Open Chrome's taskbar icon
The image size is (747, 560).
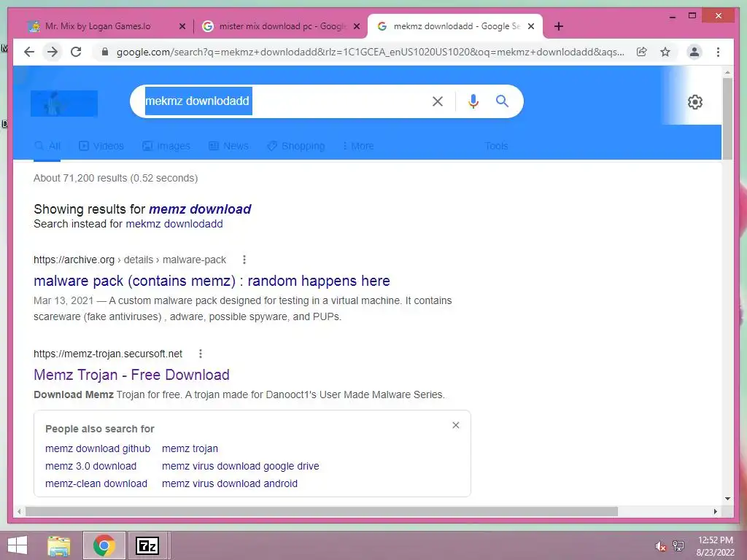104,545
